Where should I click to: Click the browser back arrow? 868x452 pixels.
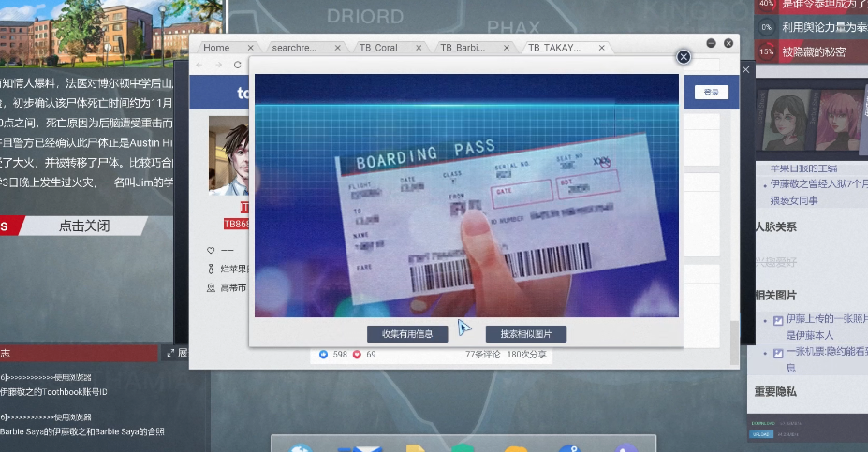199,65
